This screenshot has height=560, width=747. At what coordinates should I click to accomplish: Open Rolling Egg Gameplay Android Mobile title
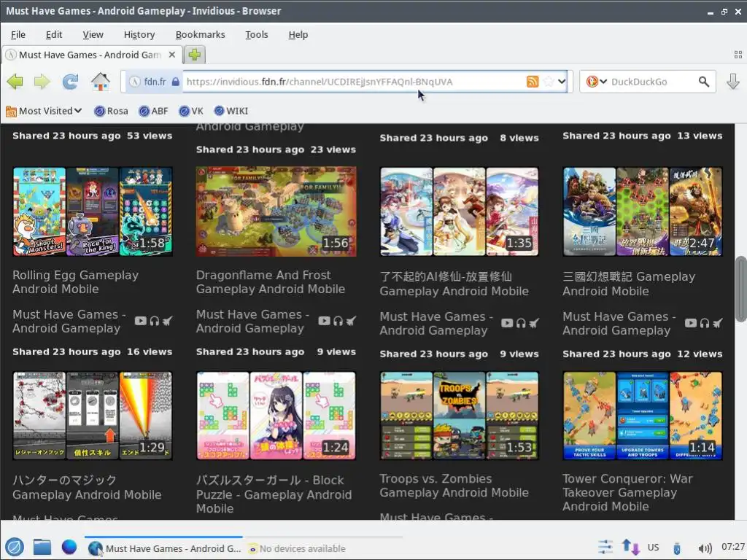75,282
